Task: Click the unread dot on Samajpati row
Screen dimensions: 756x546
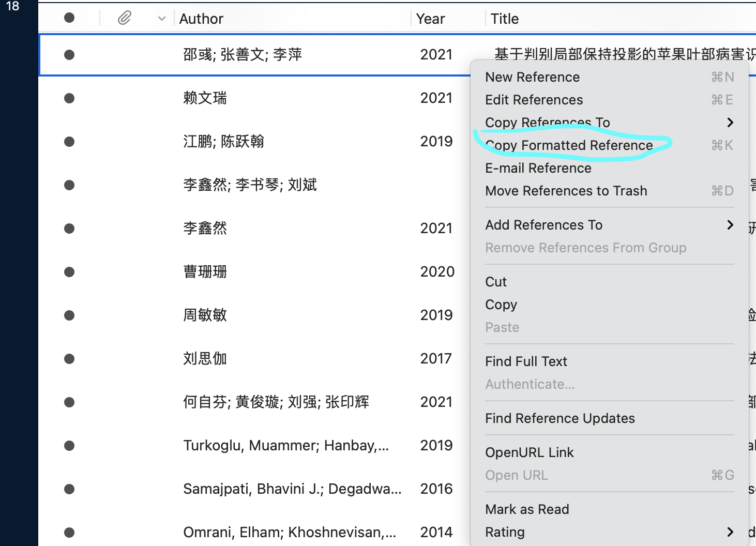Action: click(69, 489)
